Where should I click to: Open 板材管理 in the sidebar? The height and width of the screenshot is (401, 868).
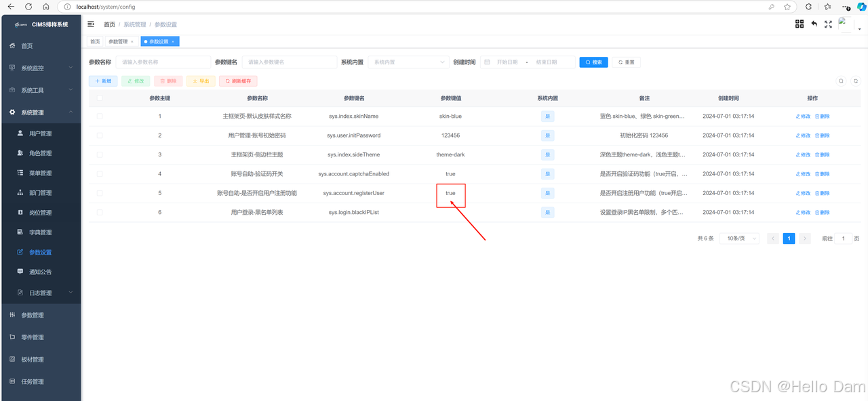(x=41, y=359)
